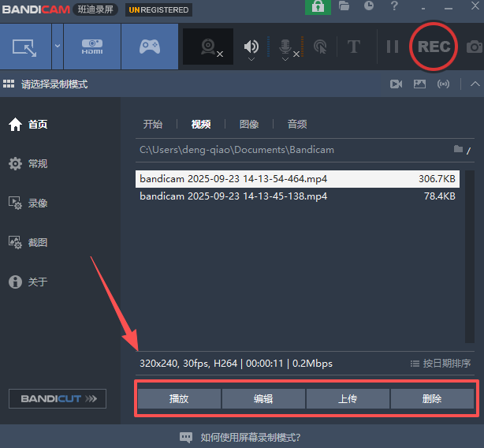Select bandicam 14-13-45-138.mp4 file

click(x=233, y=196)
